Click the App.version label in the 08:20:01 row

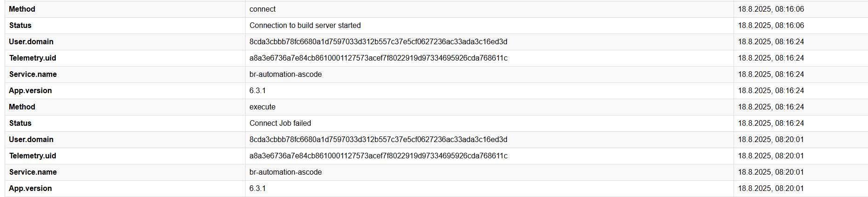pos(30,189)
